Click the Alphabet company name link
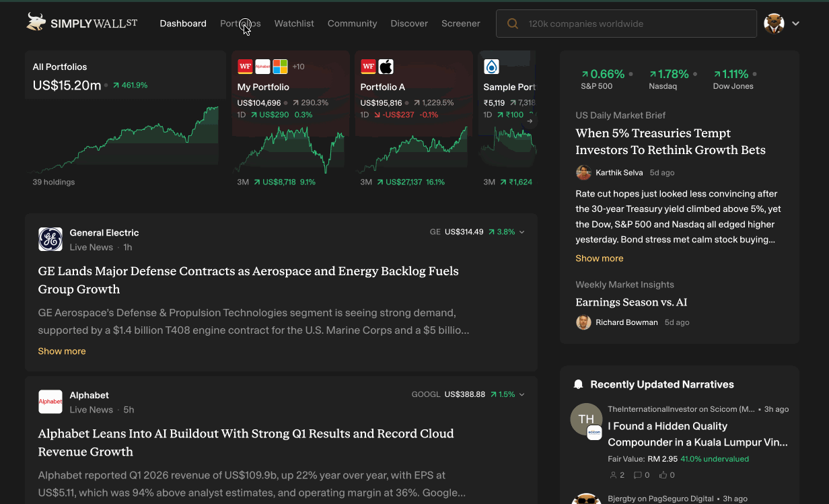 (89, 396)
